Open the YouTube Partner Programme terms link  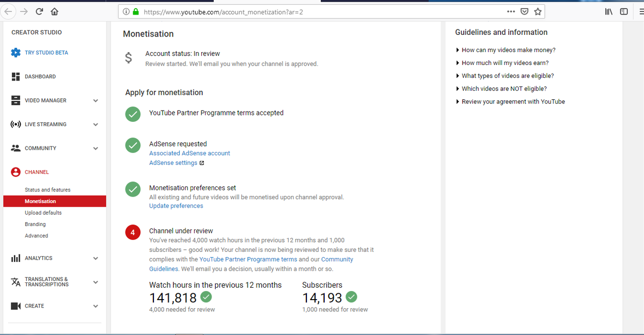tap(248, 259)
